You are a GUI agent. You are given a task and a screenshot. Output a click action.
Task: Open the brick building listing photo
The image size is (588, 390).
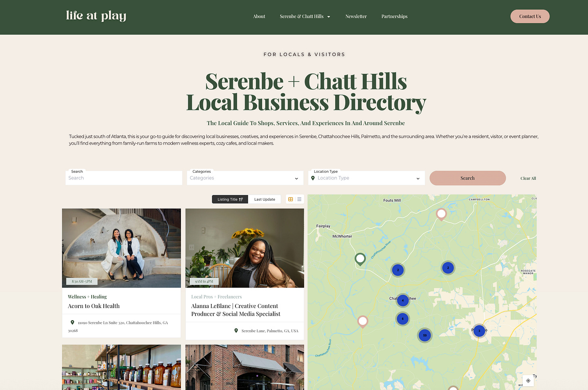coord(245,367)
